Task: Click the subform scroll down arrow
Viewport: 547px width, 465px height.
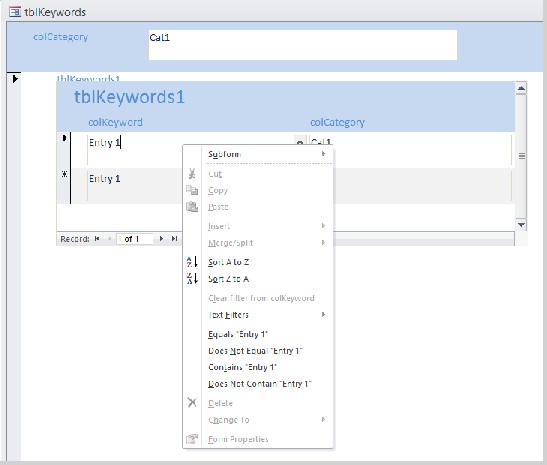Action: [521, 225]
